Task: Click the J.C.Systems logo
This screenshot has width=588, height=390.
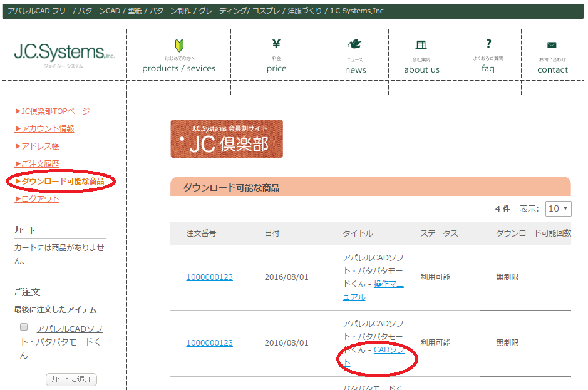Action: pos(64,56)
